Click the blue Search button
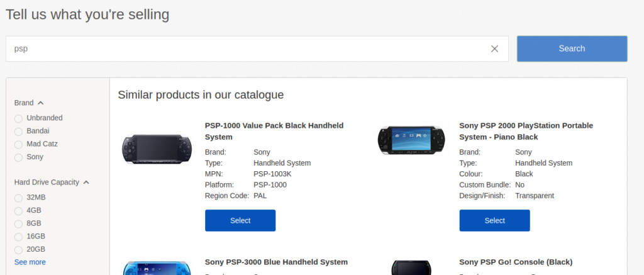Screen dimensions: 644x275 (572, 48)
